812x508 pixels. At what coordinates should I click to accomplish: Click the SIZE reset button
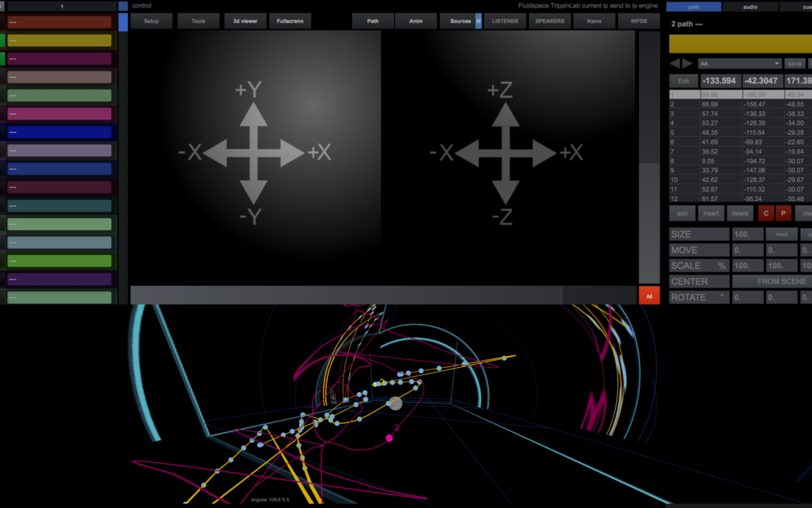781,234
